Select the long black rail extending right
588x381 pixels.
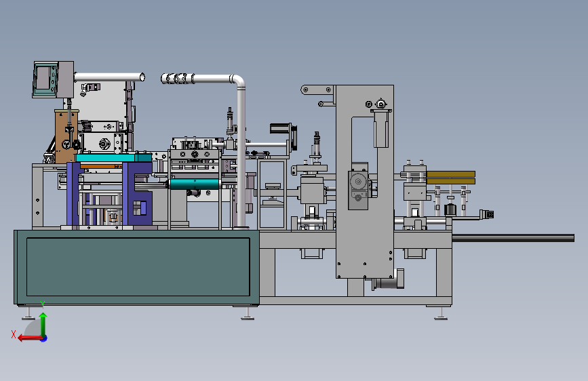click(513, 238)
